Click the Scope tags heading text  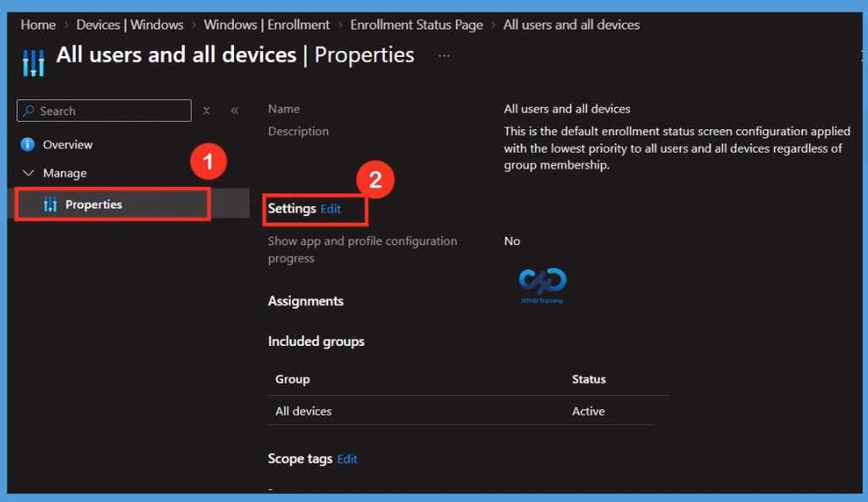point(300,459)
